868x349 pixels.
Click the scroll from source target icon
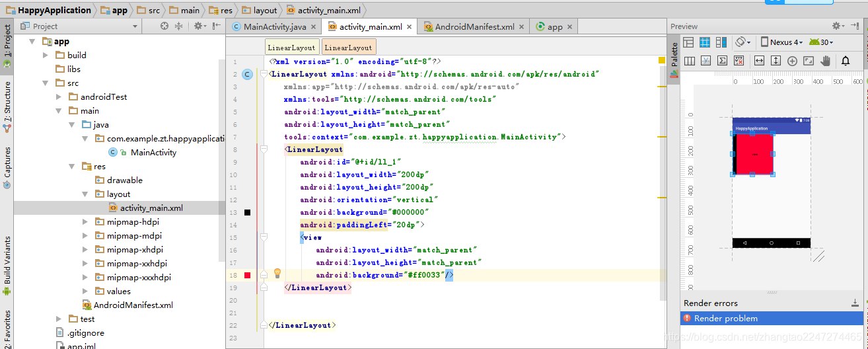click(x=164, y=26)
